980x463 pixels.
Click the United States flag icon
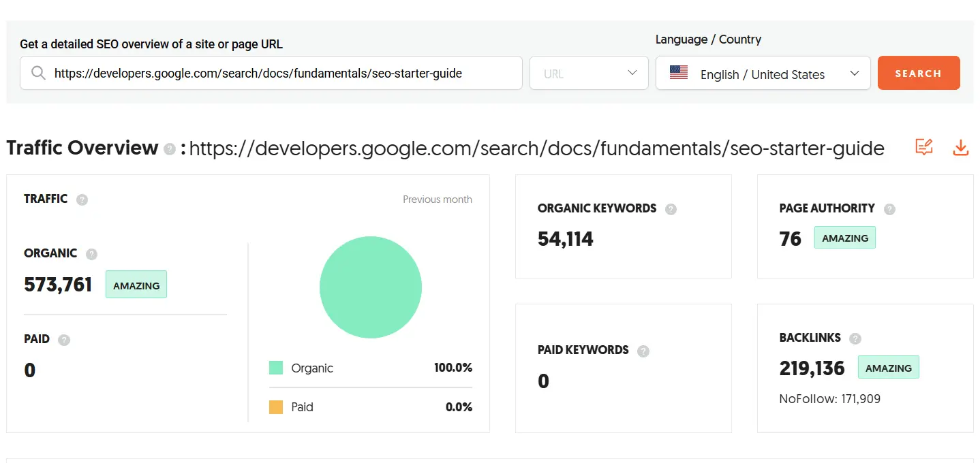(679, 73)
